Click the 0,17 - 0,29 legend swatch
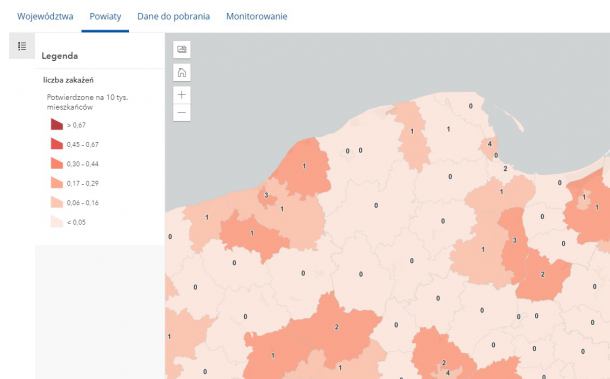 tap(57, 183)
